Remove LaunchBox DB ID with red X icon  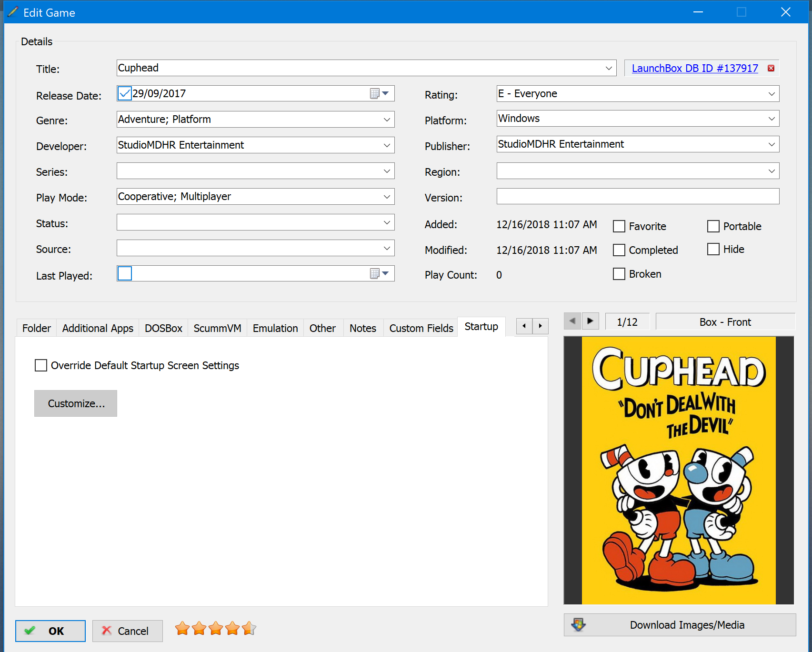click(771, 68)
